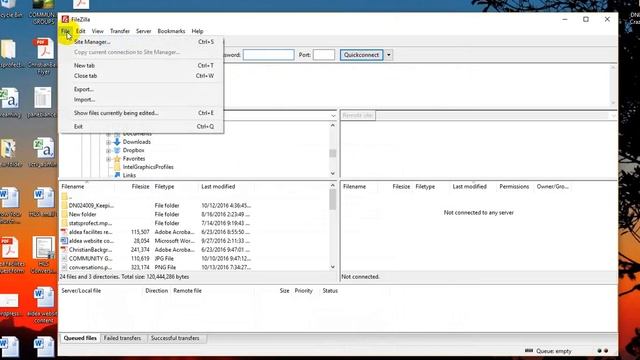Sort remote files by Owner/Group column
Image resolution: width=640 pixels, height=360 pixels.
tap(552, 187)
